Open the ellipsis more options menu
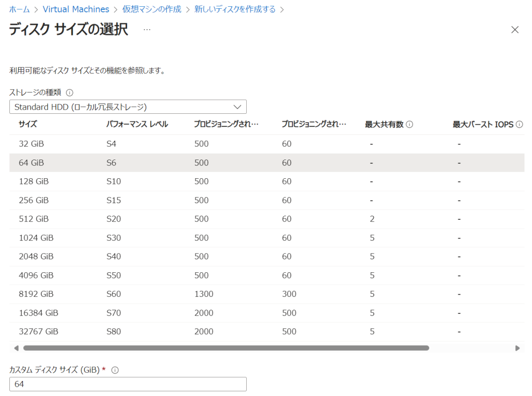 (147, 30)
